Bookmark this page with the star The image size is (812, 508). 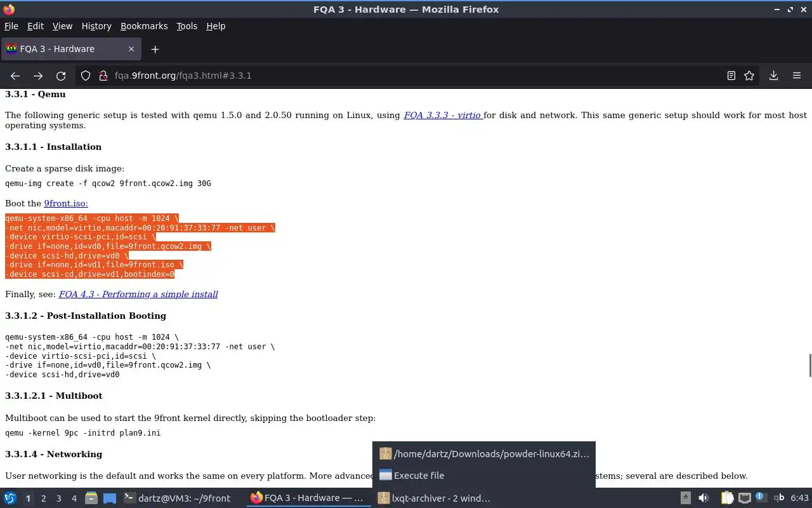[x=749, y=76]
